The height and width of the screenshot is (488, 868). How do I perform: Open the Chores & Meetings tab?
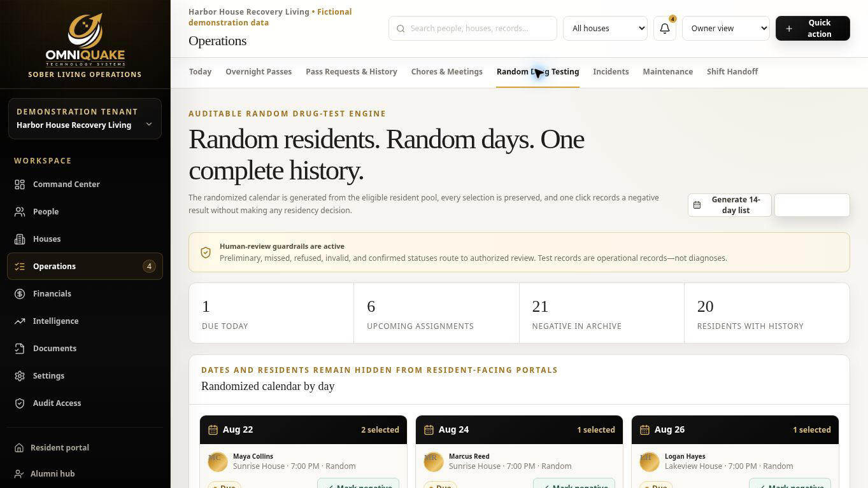point(447,72)
